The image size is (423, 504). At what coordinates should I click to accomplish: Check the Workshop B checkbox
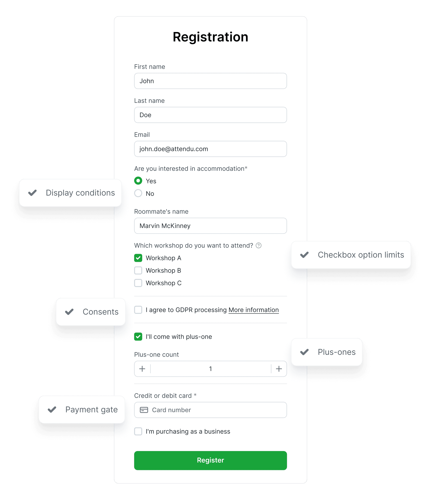[138, 270]
